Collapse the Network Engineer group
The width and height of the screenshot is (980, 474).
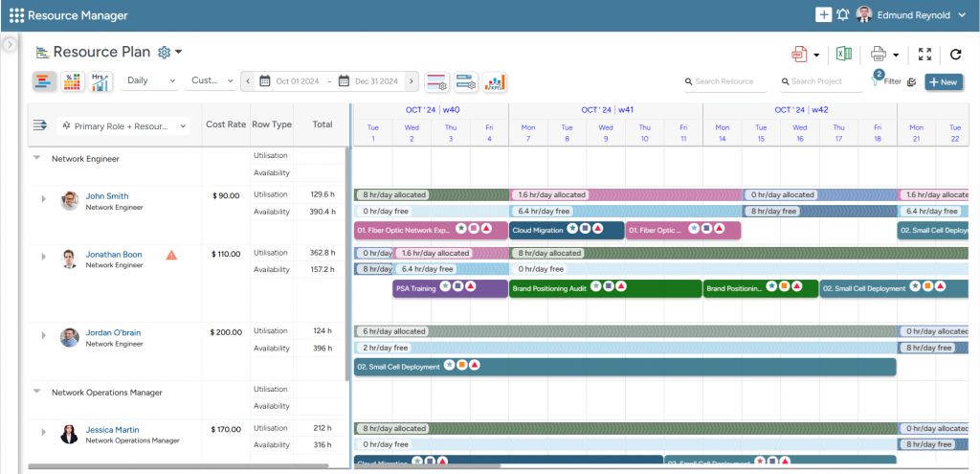[36, 158]
